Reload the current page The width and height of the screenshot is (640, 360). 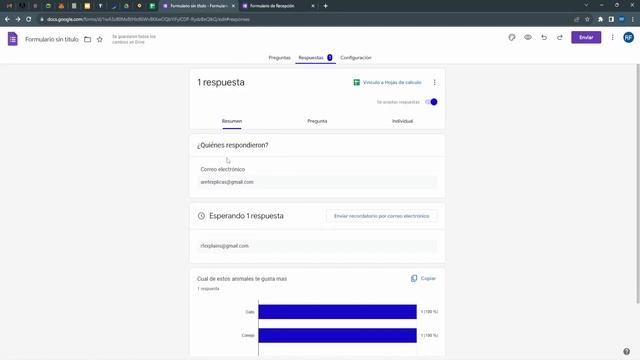point(29,19)
